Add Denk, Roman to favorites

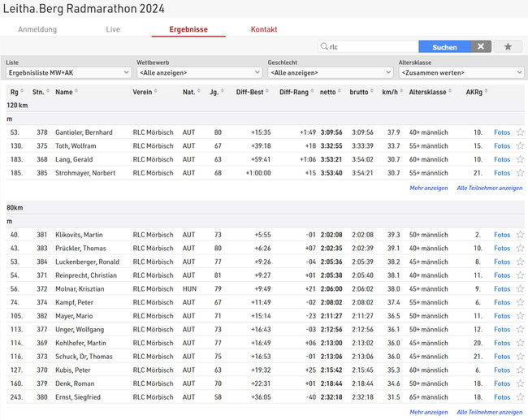tap(520, 383)
